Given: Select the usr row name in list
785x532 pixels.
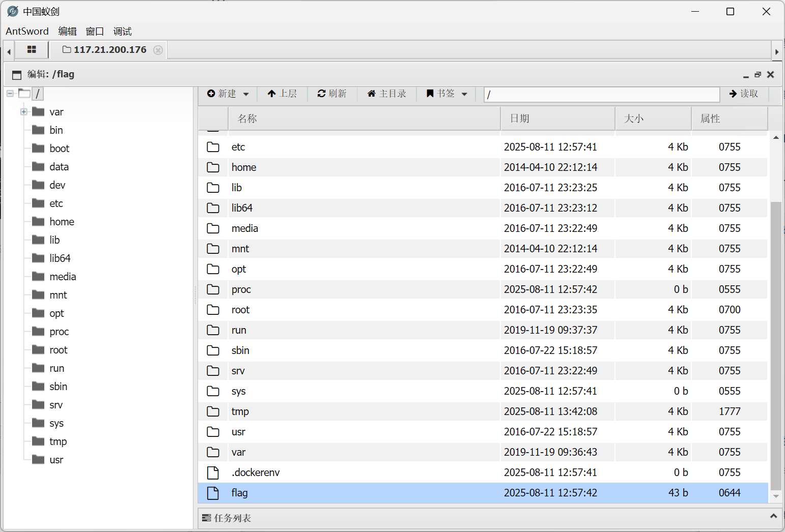Looking at the screenshot, I should tap(238, 432).
